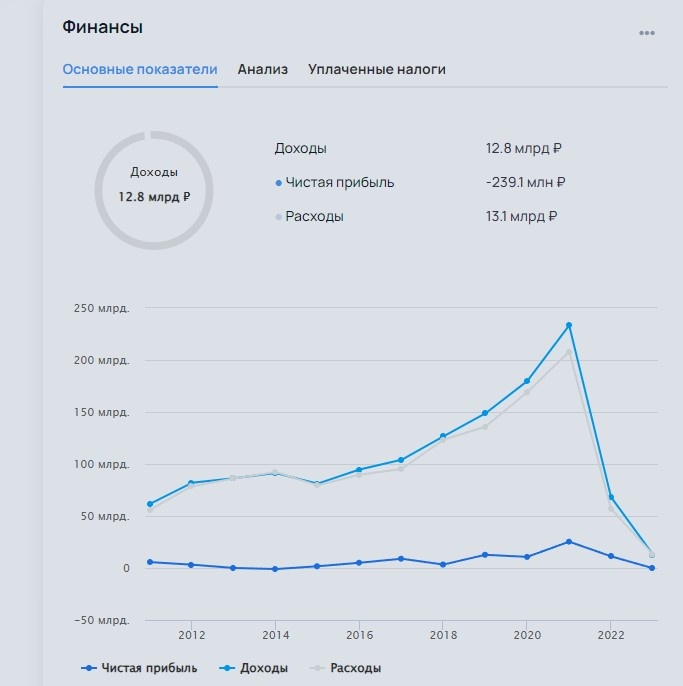Screen dimensions: 683x686
Task: Click the Доходы summary row label
Action: (301, 148)
